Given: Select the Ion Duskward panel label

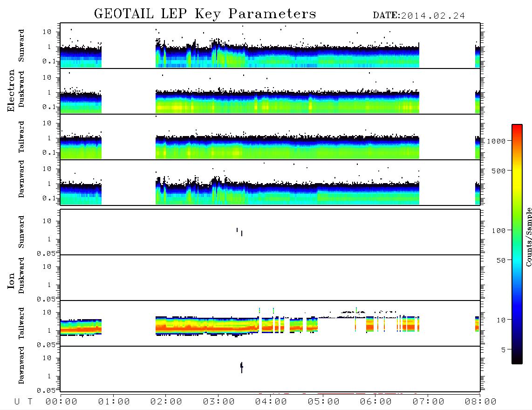Looking at the screenshot, I should tap(21, 275).
